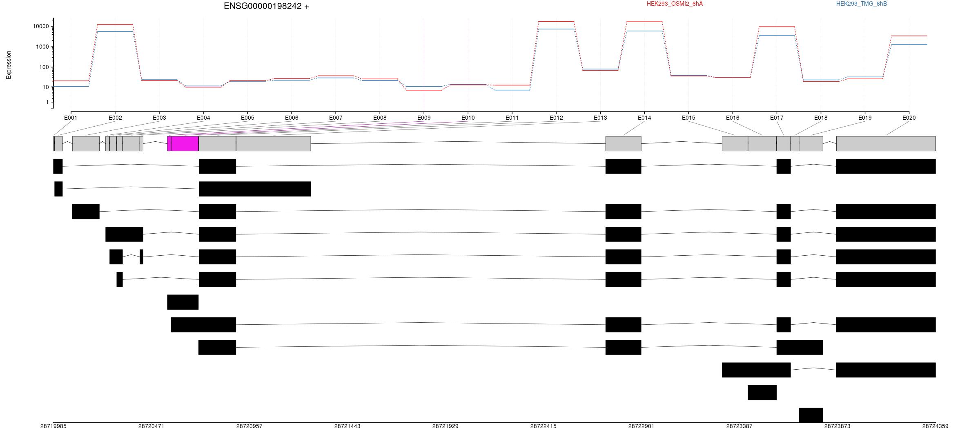Click the 100 tick on the y-axis
This screenshot has width=980, height=433.
click(x=44, y=67)
